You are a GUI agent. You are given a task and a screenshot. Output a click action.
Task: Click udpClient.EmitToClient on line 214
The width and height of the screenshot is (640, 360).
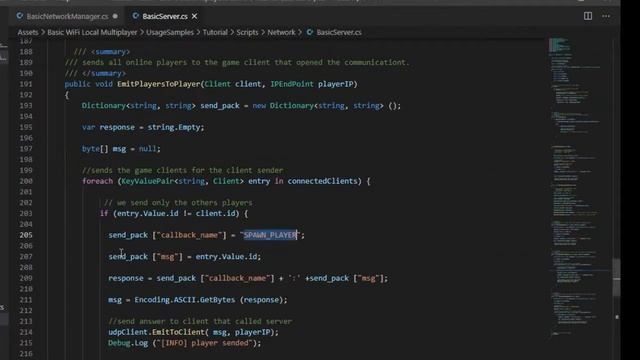pyautogui.click(x=156, y=332)
